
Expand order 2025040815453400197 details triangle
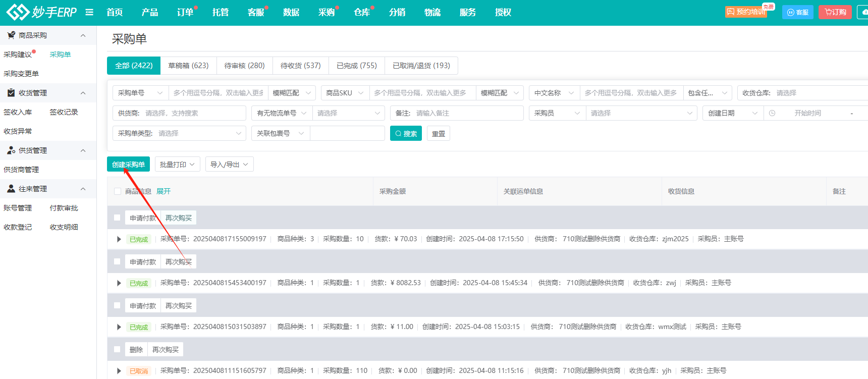coord(119,283)
